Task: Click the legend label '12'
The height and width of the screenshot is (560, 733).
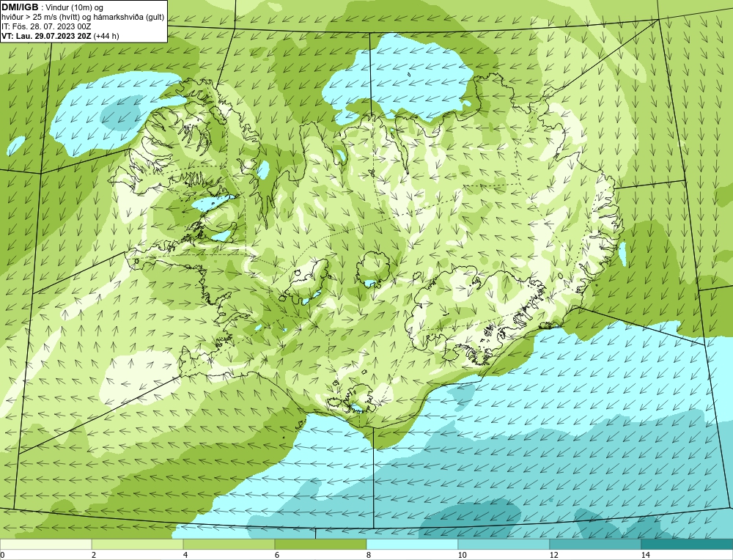Action: (554, 555)
